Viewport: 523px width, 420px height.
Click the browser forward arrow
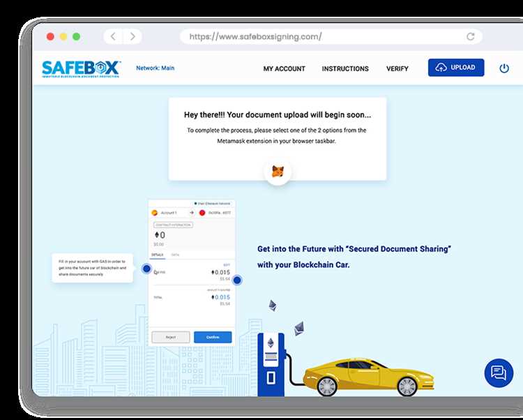[132, 36]
